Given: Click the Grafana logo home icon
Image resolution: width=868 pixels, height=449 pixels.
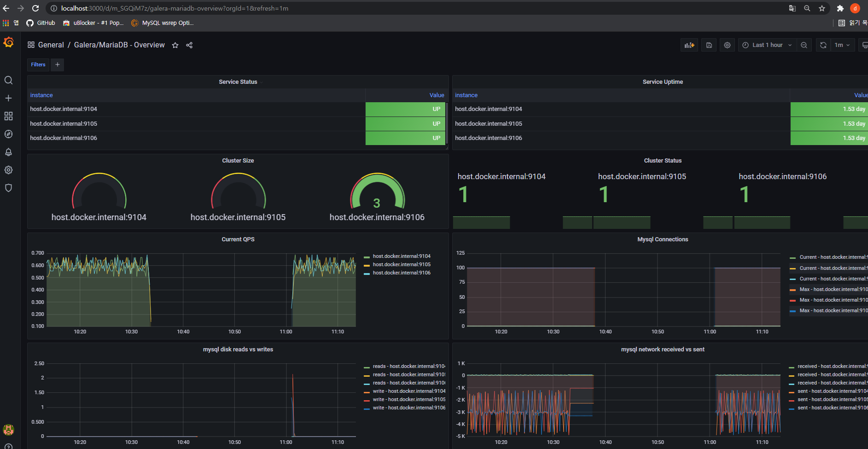Looking at the screenshot, I should (x=8, y=43).
